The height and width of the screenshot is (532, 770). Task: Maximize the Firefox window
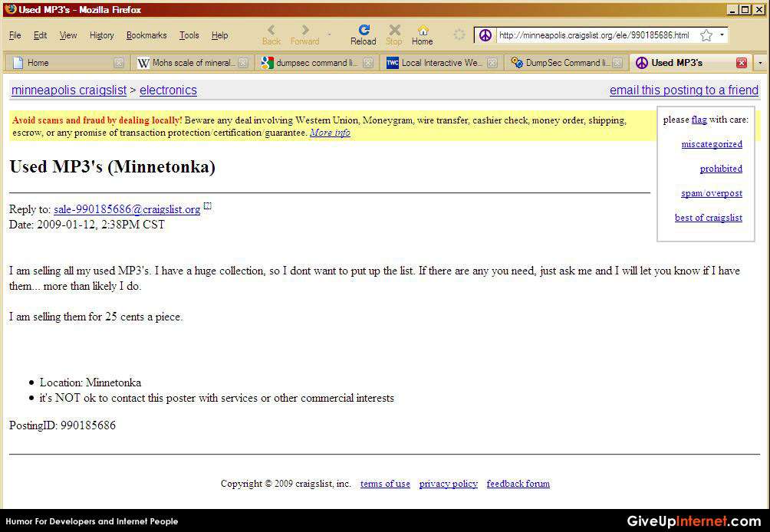coord(745,9)
